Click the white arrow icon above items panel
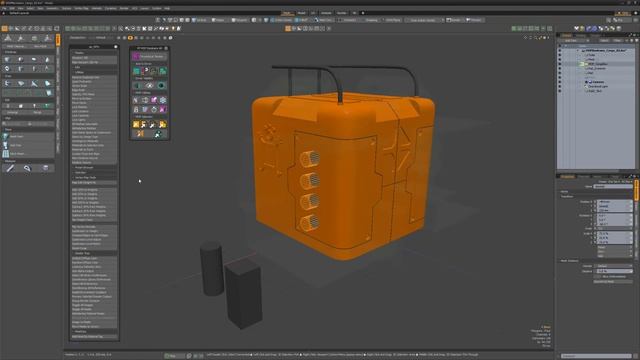 click(x=576, y=29)
